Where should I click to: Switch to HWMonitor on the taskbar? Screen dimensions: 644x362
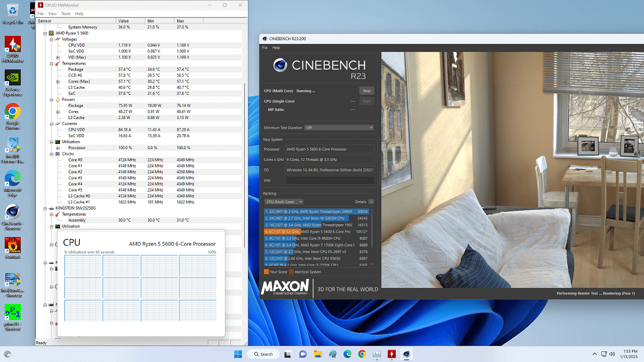point(392,354)
